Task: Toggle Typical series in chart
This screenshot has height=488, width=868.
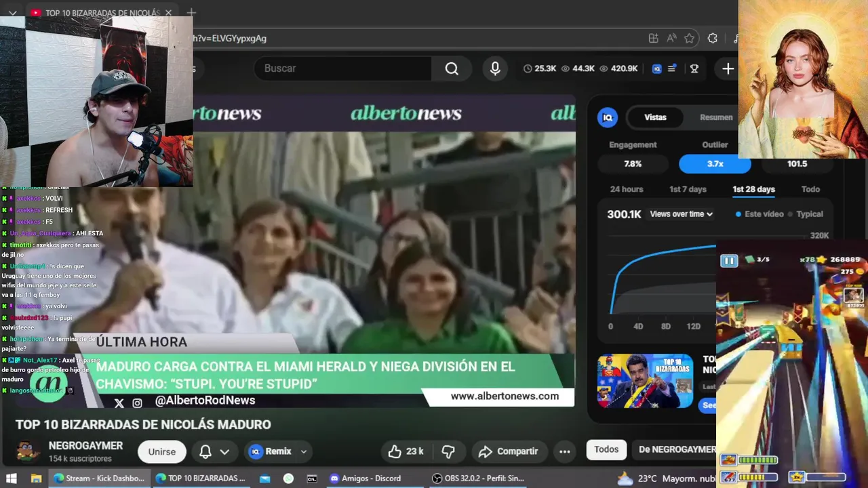Action: (x=805, y=214)
